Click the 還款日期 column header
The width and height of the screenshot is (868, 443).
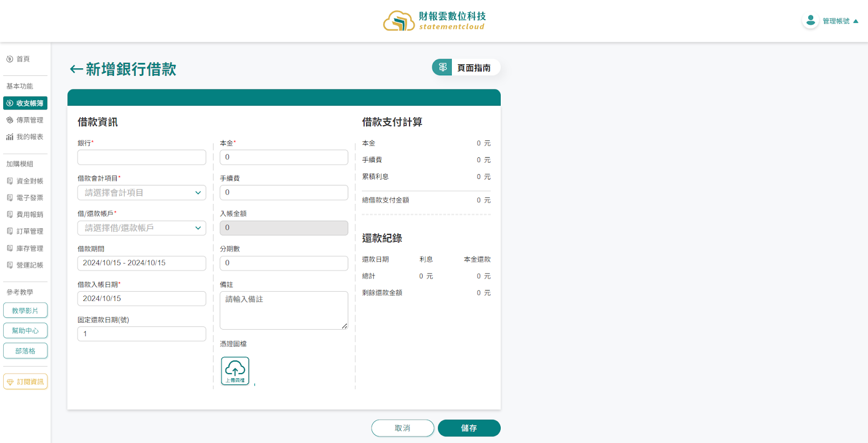pos(375,260)
